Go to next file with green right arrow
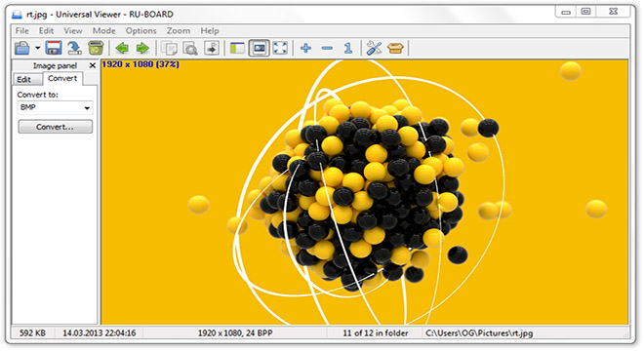Screen dimensions: 644x351 click(142, 48)
